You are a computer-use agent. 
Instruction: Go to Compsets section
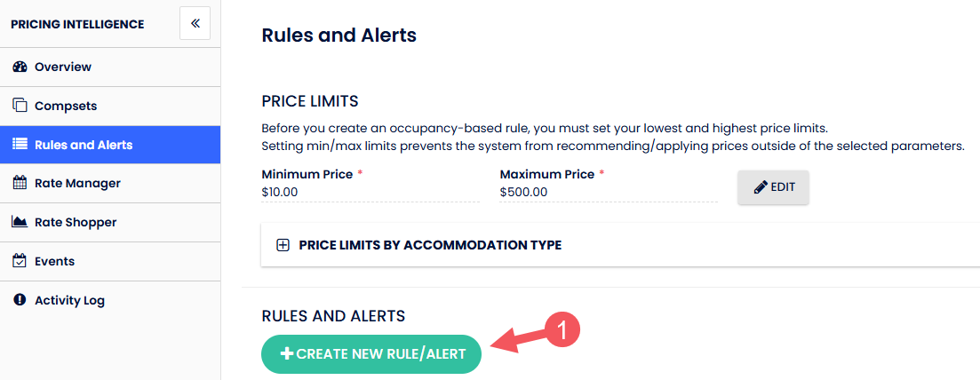[65, 106]
